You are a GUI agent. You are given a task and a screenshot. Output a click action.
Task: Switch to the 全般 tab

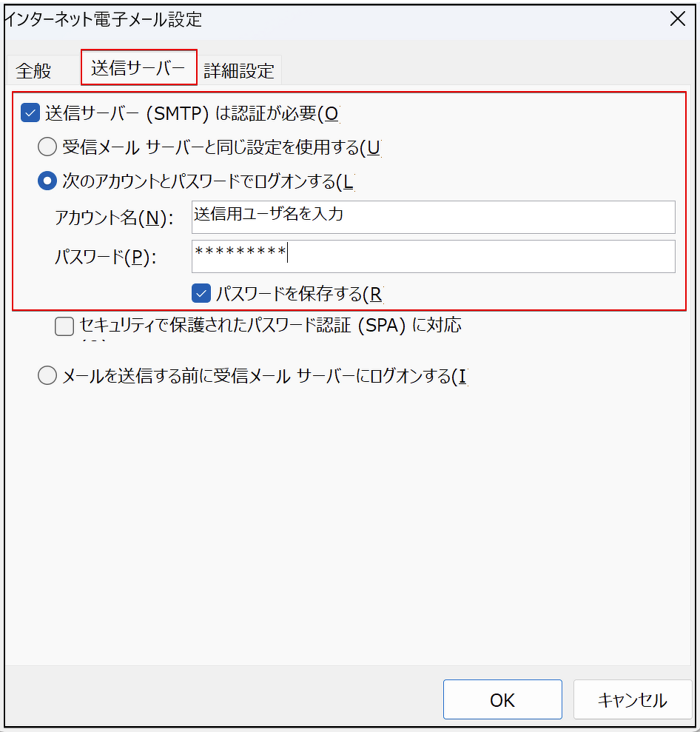[34, 70]
